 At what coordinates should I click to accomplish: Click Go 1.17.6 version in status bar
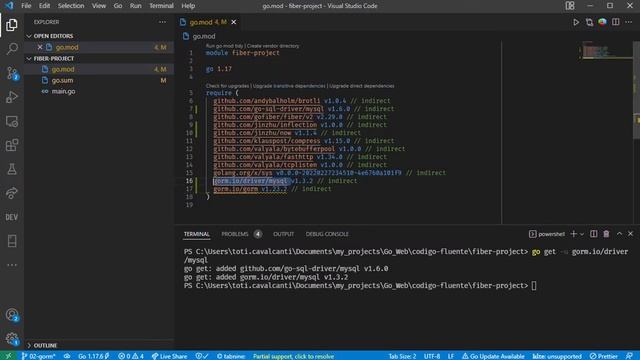pos(94,356)
